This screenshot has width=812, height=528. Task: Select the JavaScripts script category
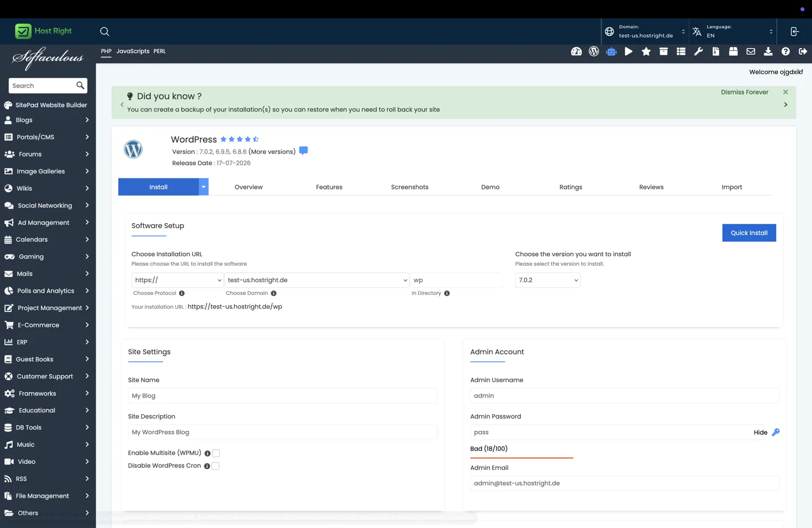(133, 51)
